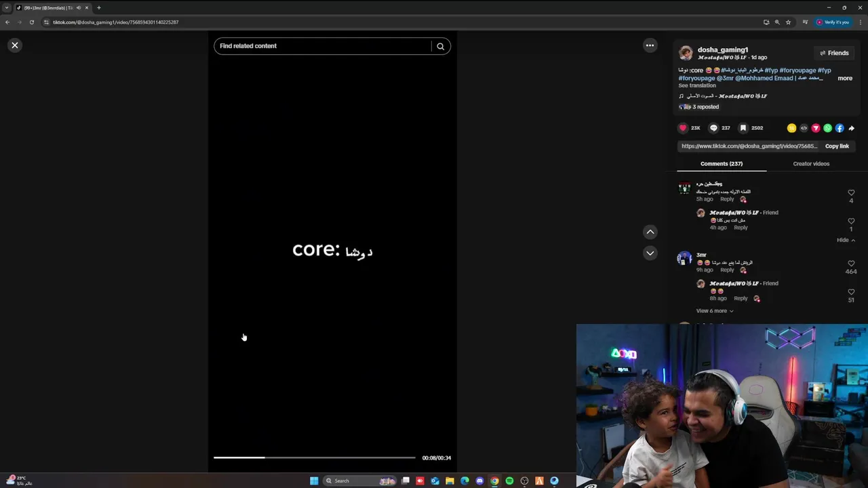The image size is (868, 488).
Task: Open Spotify from the taskbar
Action: coord(509,481)
